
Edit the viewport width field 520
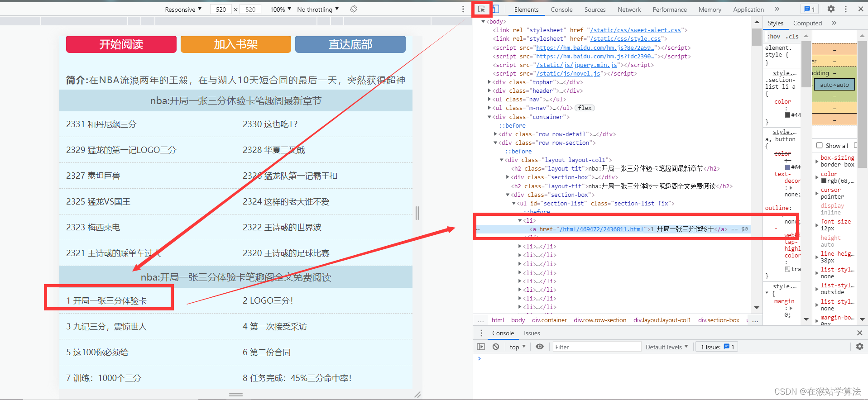pos(221,10)
